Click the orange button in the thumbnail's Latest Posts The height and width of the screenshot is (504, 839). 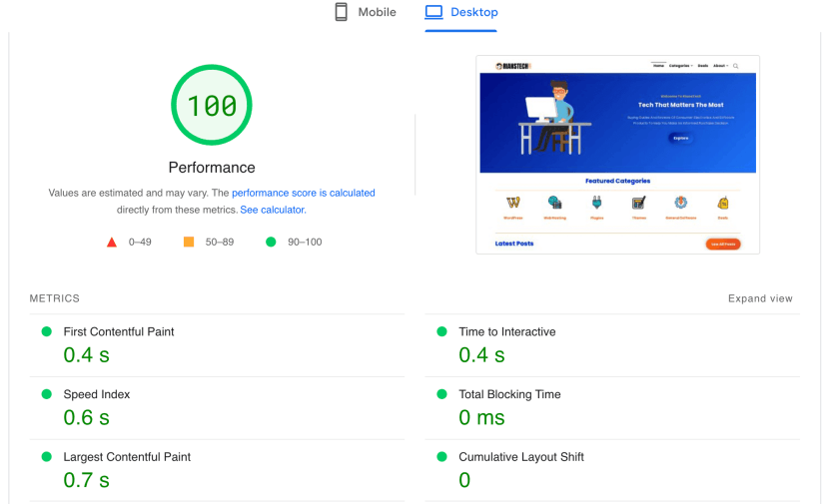[723, 245]
